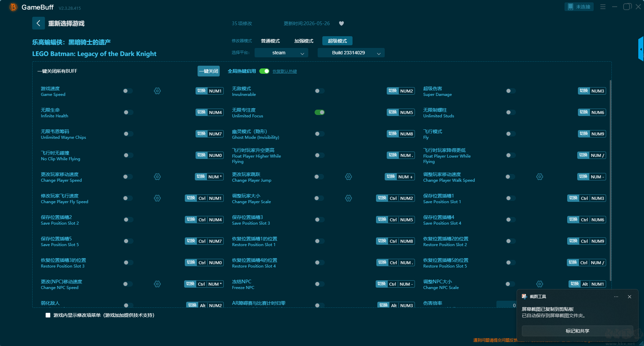This screenshot has height=346, width=644.
Task: Enable Invulnerable mode toggle
Action: coord(319,91)
